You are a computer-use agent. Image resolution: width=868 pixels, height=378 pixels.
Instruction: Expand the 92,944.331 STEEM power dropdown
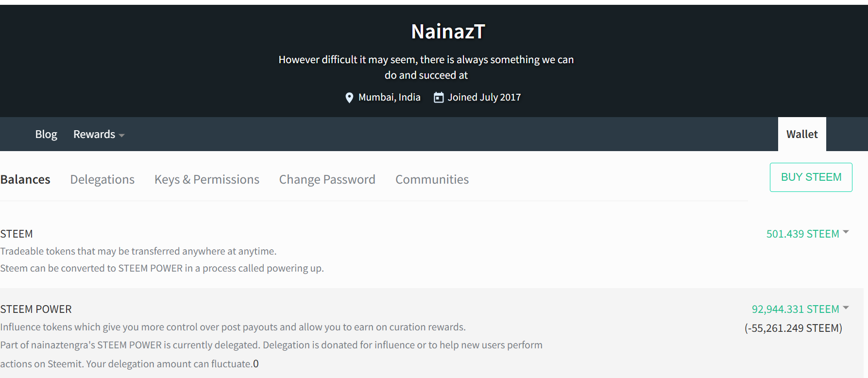[x=800, y=309]
